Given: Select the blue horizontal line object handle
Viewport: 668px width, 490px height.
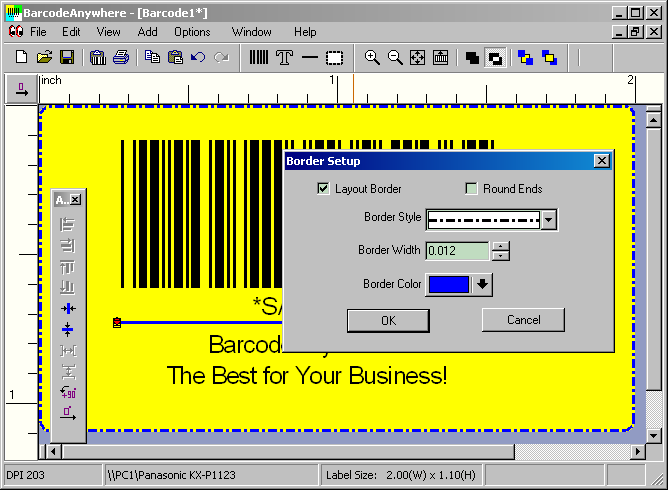Looking at the screenshot, I should (x=117, y=323).
